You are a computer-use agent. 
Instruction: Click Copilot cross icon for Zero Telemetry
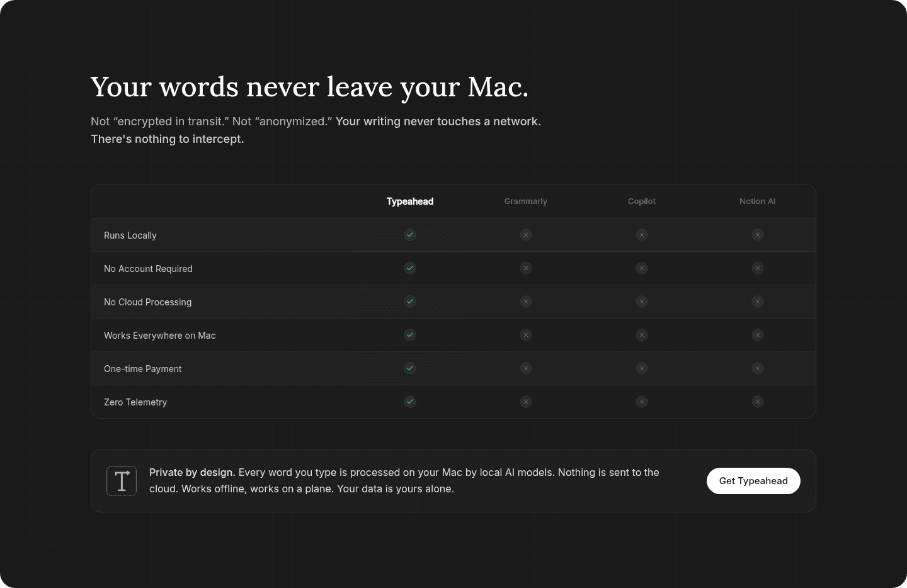click(642, 402)
